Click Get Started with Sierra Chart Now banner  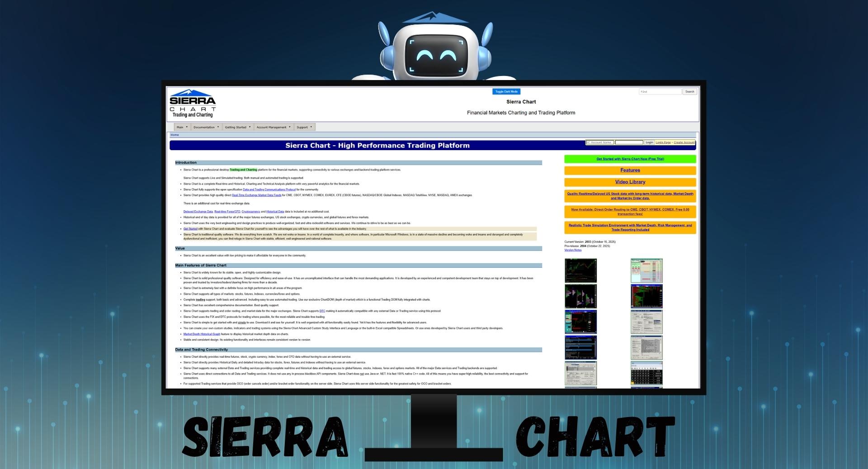point(630,159)
